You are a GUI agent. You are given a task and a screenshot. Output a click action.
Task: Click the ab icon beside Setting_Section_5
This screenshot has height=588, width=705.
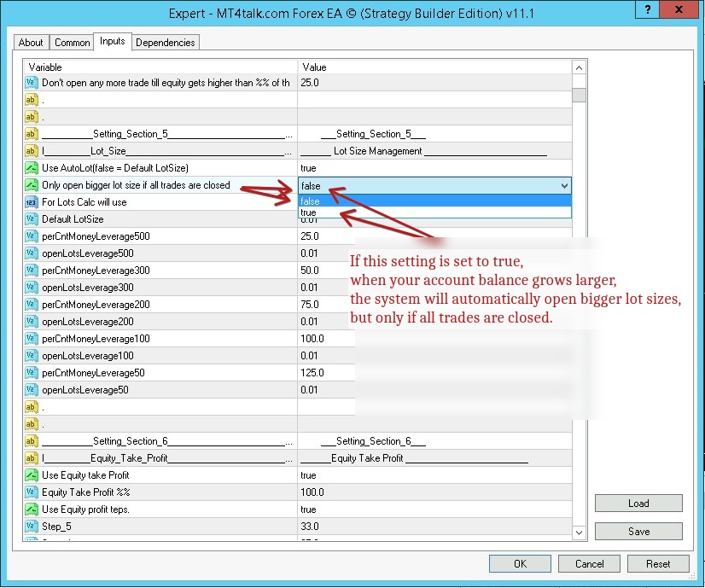(x=31, y=134)
